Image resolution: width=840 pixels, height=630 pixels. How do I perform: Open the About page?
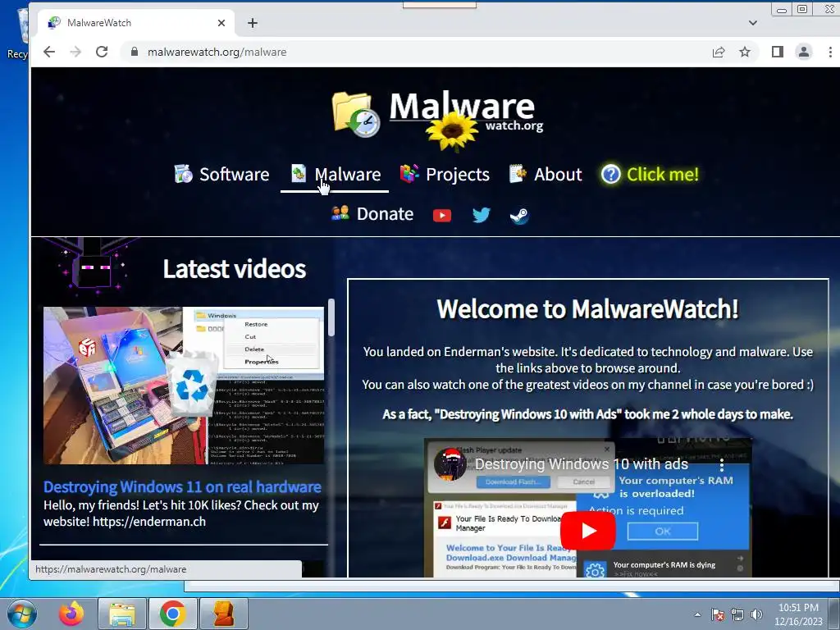(546, 174)
